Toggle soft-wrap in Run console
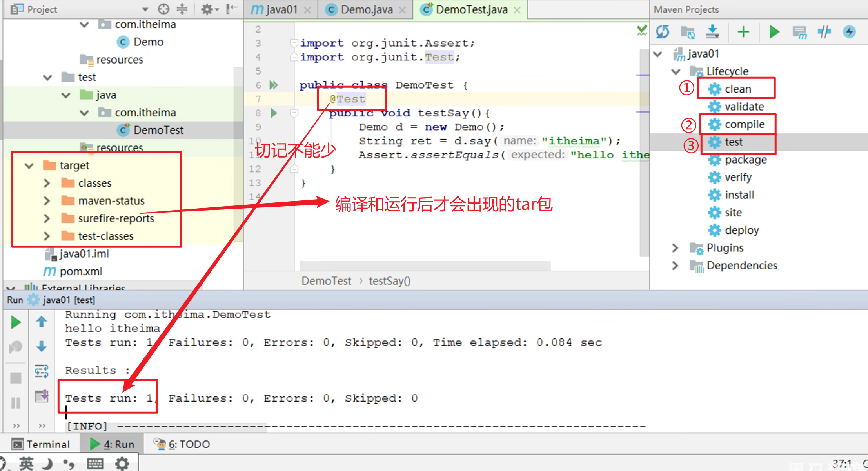868x471 pixels. [41, 371]
